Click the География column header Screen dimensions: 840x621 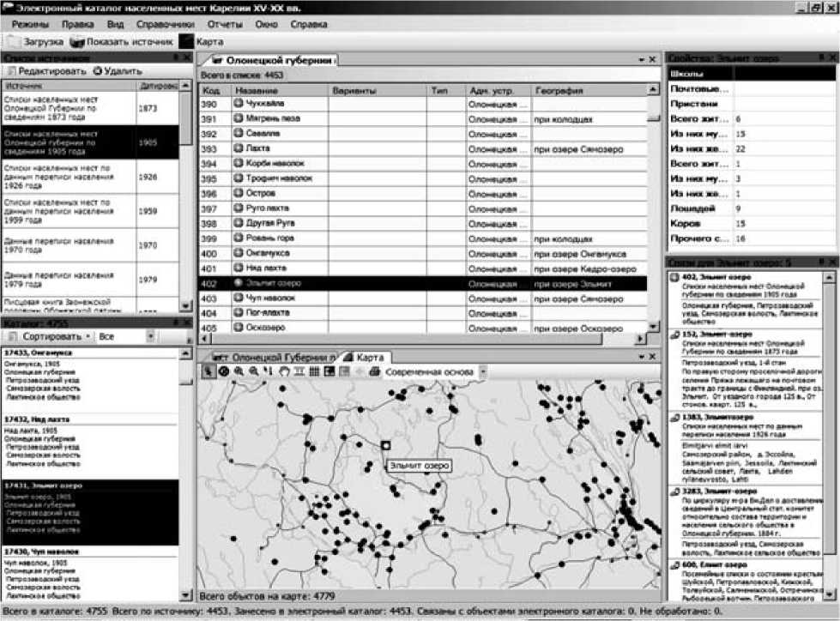point(589,90)
